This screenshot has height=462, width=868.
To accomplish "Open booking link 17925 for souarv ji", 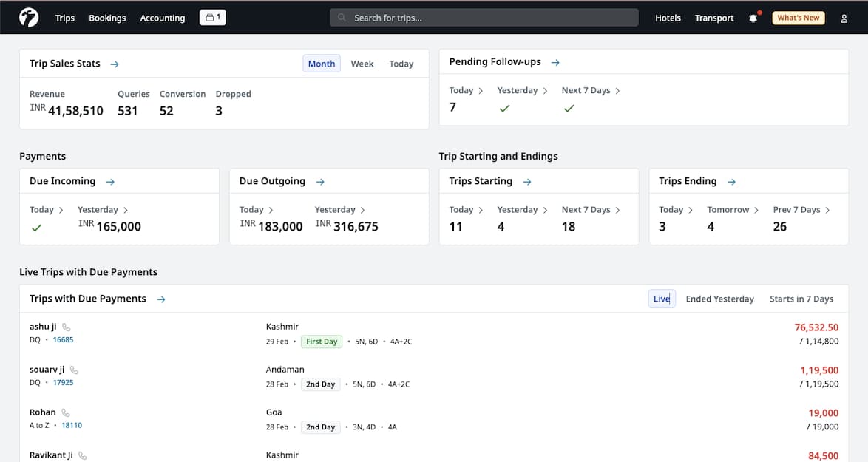I will [63, 382].
